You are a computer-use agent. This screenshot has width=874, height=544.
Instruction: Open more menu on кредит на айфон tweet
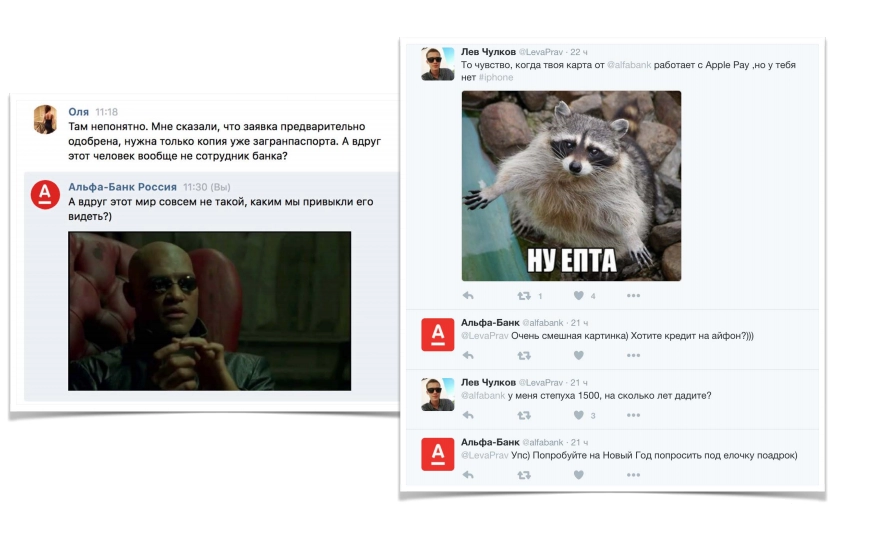[633, 356]
